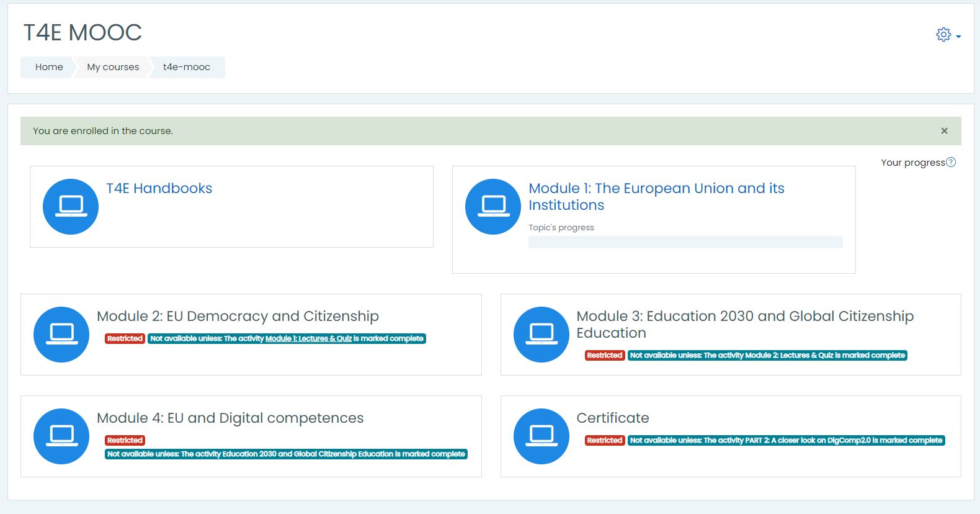Viewport: 980px width, 514px height.
Task: Open the My courses breadcrumb
Action: point(113,67)
